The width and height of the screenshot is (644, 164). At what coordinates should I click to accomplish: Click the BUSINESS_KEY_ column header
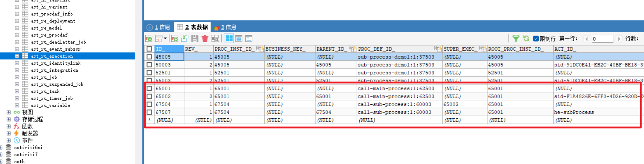click(x=289, y=49)
